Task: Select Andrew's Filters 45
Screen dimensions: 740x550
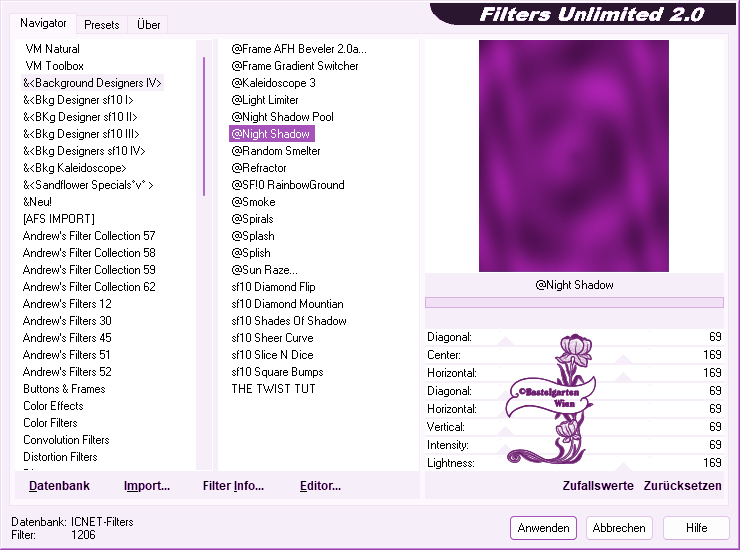Action: 67,338
